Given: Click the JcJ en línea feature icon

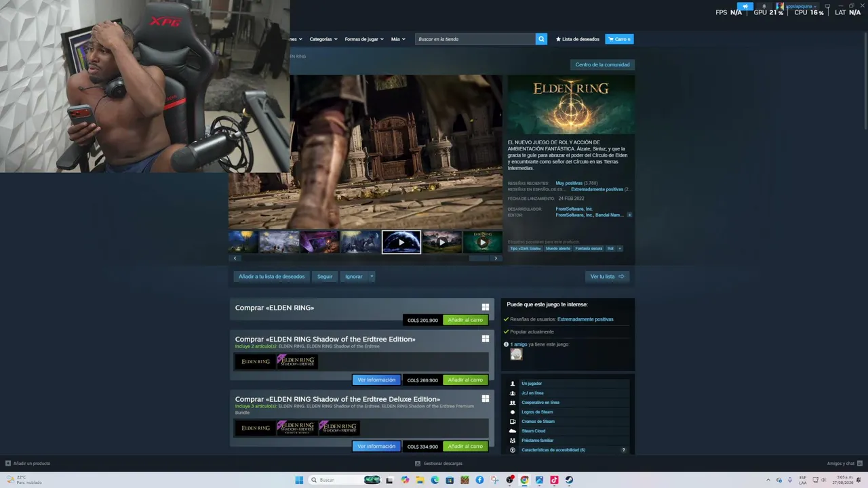Looking at the screenshot, I should click(x=513, y=393).
